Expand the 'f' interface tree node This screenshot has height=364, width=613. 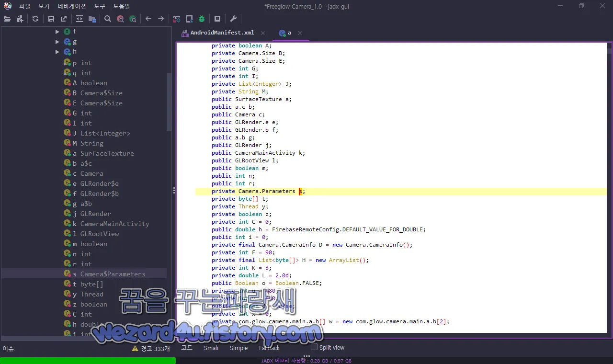coord(57,32)
